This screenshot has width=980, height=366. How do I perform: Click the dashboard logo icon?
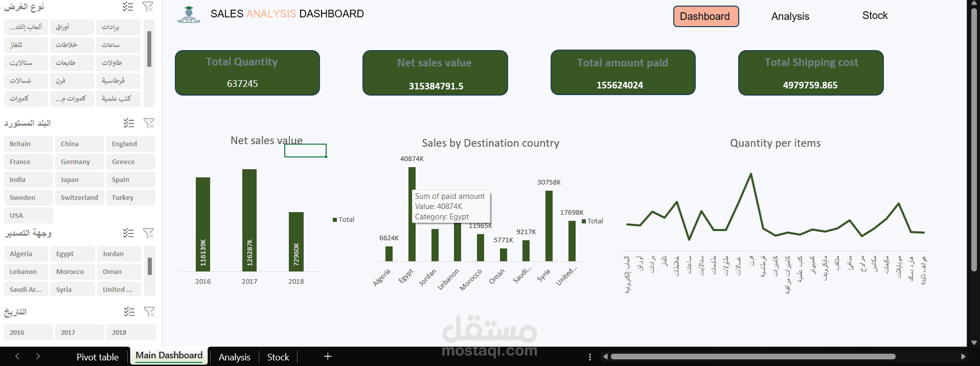click(189, 15)
